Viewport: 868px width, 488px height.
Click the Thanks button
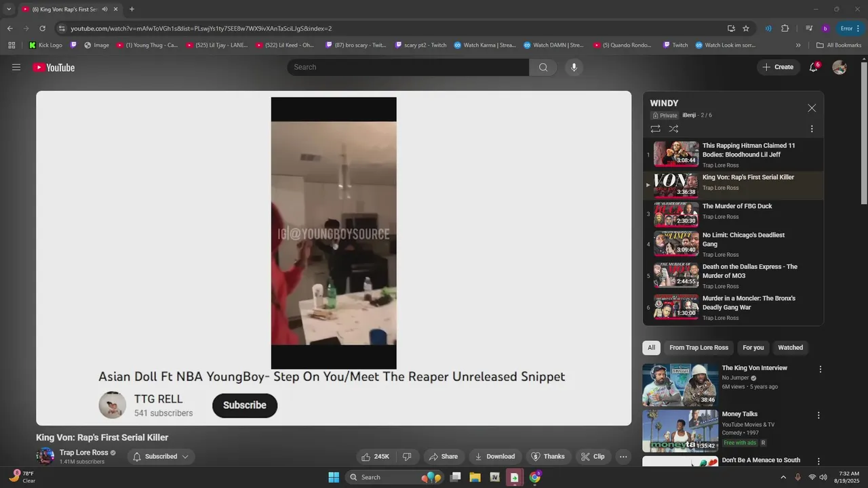coord(547,456)
